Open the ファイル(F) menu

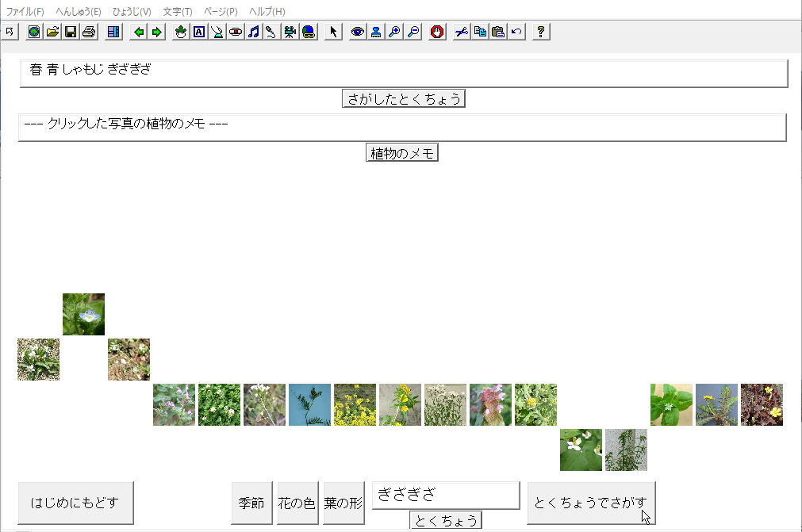25,12
